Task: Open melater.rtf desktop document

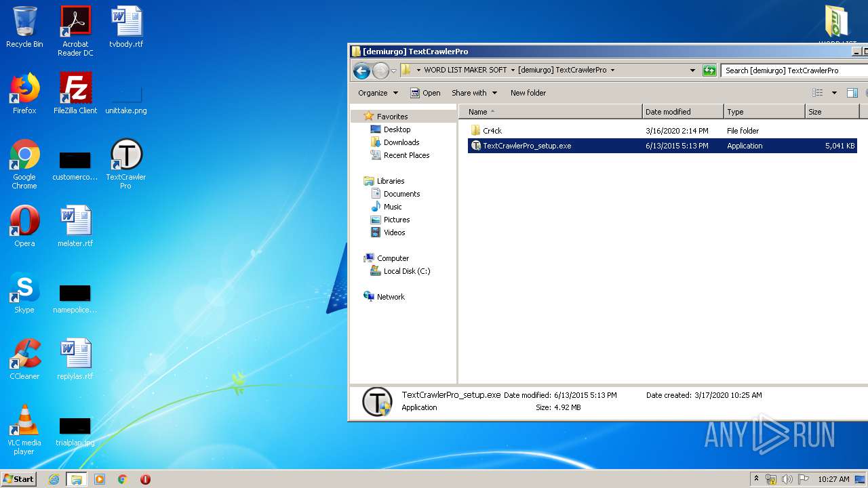Action: [75, 226]
